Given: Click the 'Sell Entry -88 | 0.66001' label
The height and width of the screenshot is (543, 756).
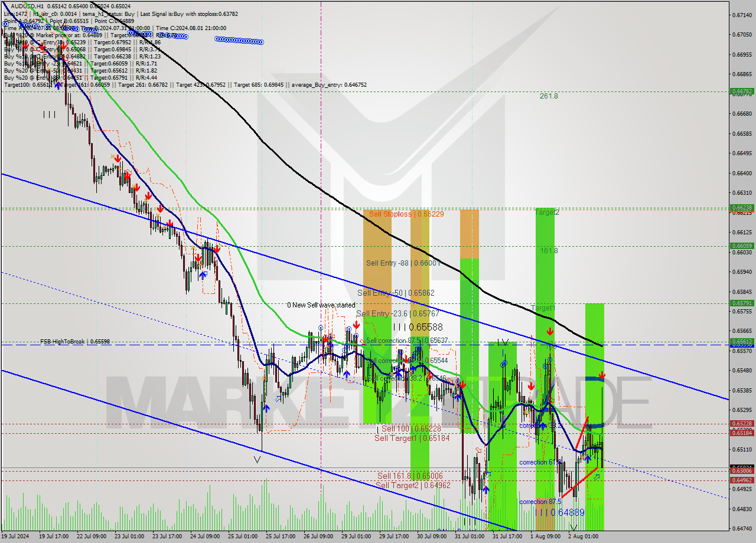Looking at the screenshot, I should [403, 263].
